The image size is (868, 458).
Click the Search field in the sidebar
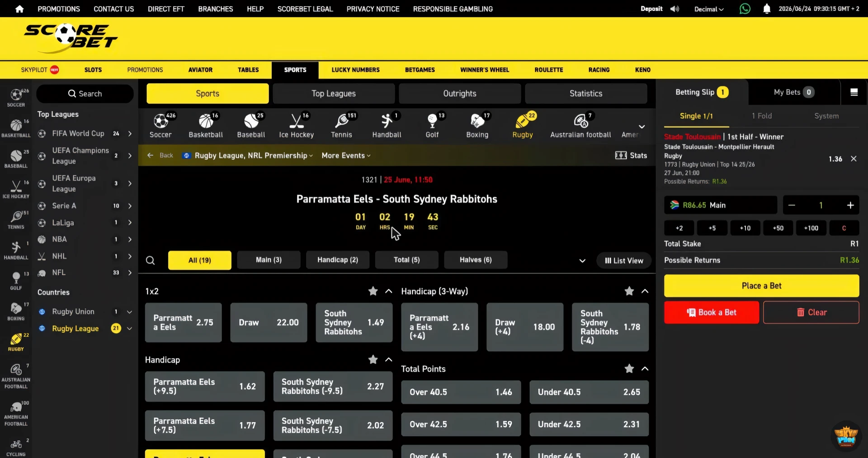[x=85, y=94]
